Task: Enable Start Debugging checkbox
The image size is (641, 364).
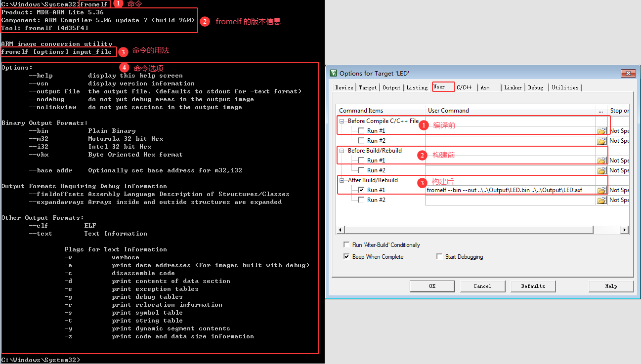Action: [439, 257]
